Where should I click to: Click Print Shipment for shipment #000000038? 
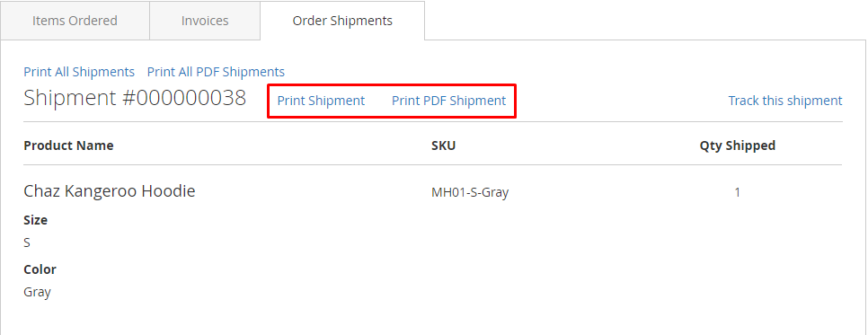click(x=321, y=101)
